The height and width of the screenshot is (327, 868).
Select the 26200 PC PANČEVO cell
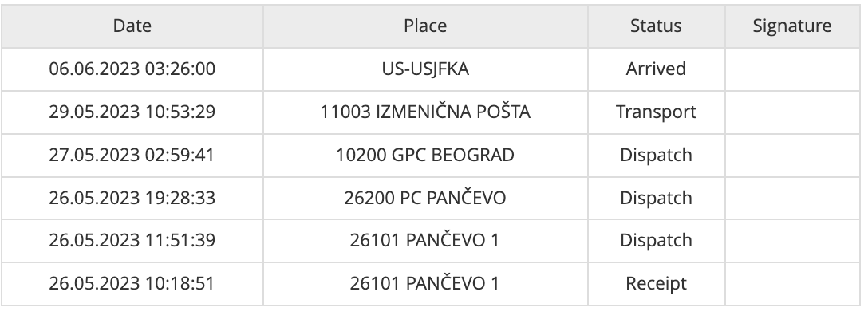click(425, 198)
